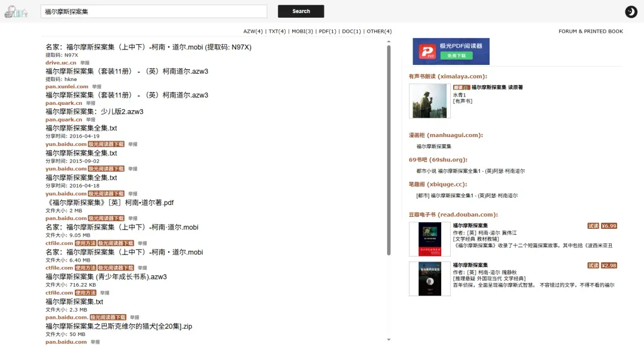644x351 pixels.
Task: Click 试读 button for ¥6.99 book
Action: 593,226
